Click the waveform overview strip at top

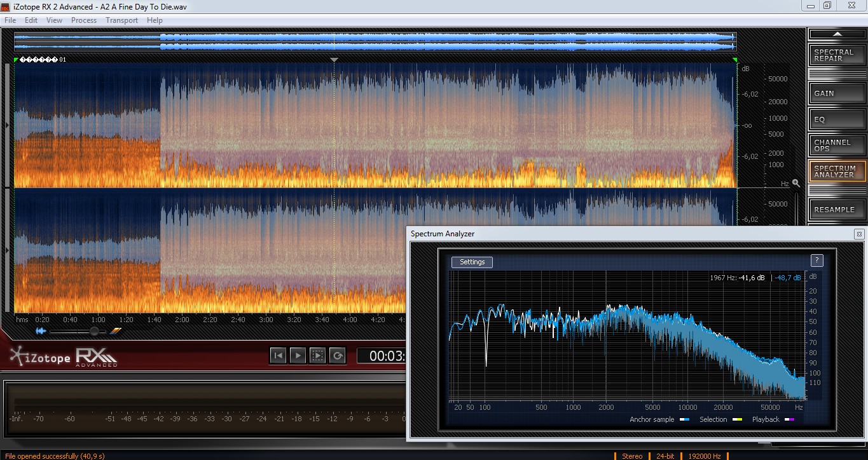375,42
